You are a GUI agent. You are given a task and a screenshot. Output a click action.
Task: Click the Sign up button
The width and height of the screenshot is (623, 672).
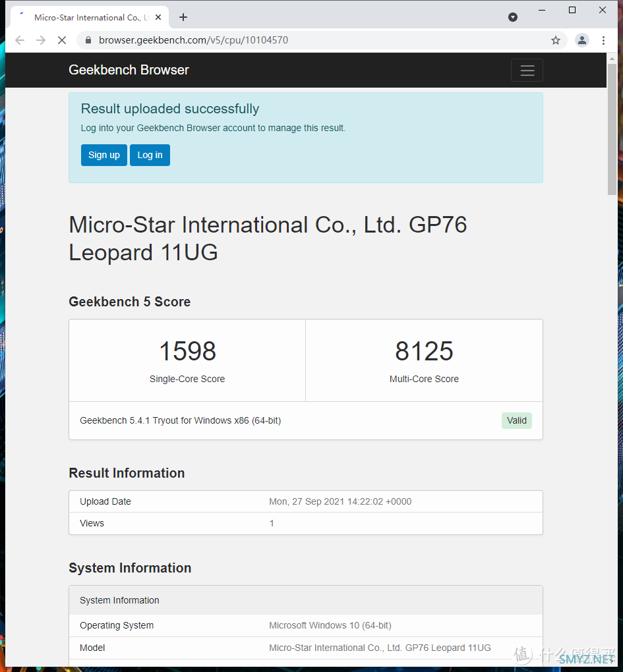tap(104, 155)
